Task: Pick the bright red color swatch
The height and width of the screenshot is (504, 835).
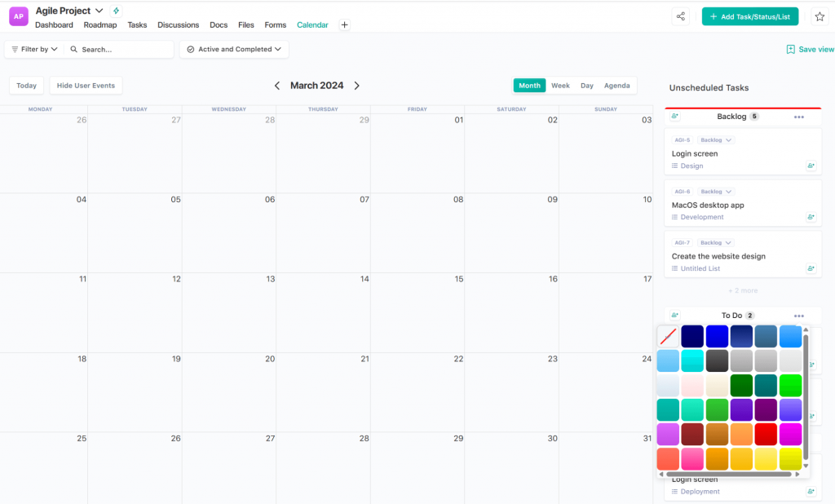Action: tap(766, 434)
